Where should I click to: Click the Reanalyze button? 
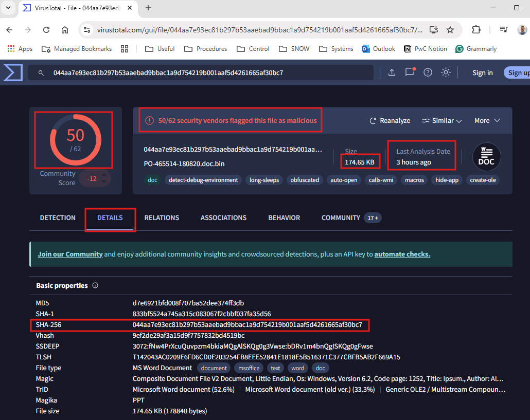point(390,121)
